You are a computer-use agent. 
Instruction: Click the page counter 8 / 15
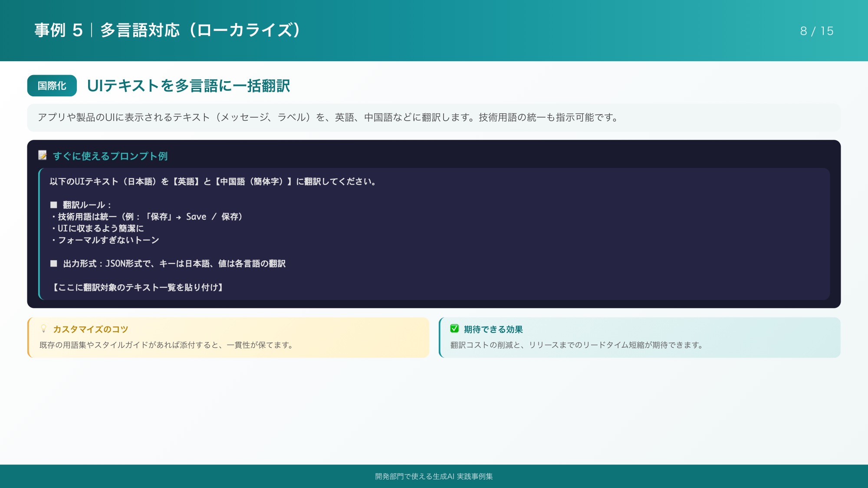click(x=817, y=31)
